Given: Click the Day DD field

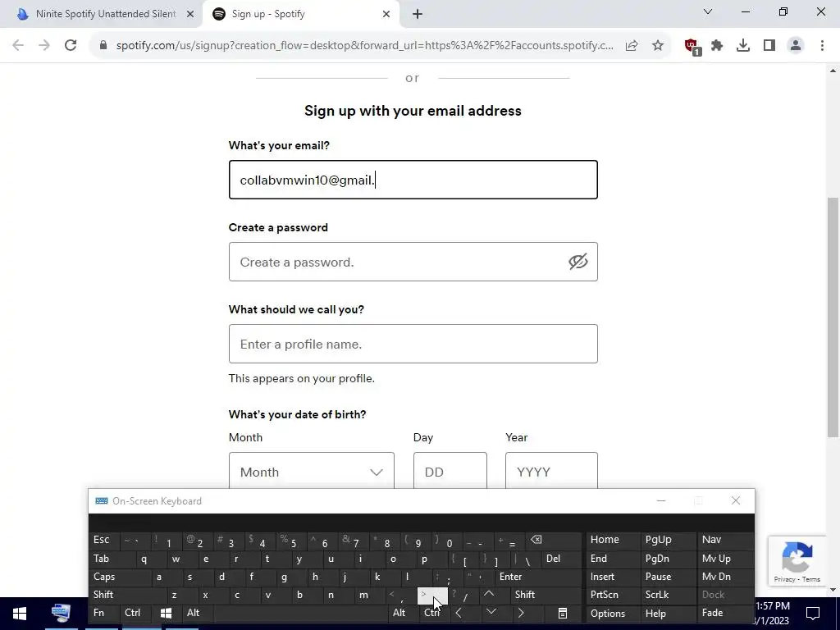Looking at the screenshot, I should tap(450, 471).
